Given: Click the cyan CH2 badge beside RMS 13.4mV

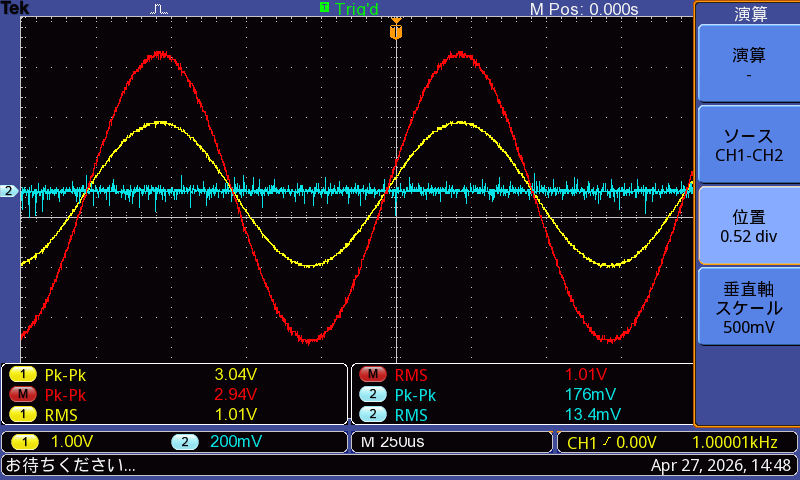Looking at the screenshot, I should (x=373, y=414).
